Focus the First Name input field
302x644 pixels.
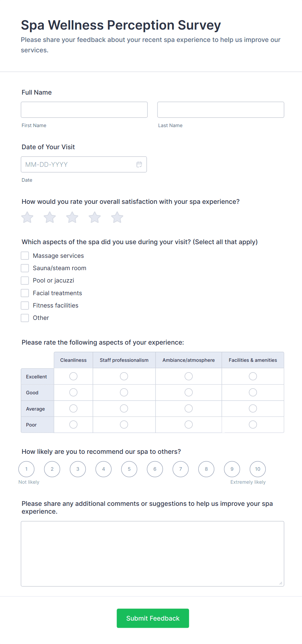pos(84,110)
